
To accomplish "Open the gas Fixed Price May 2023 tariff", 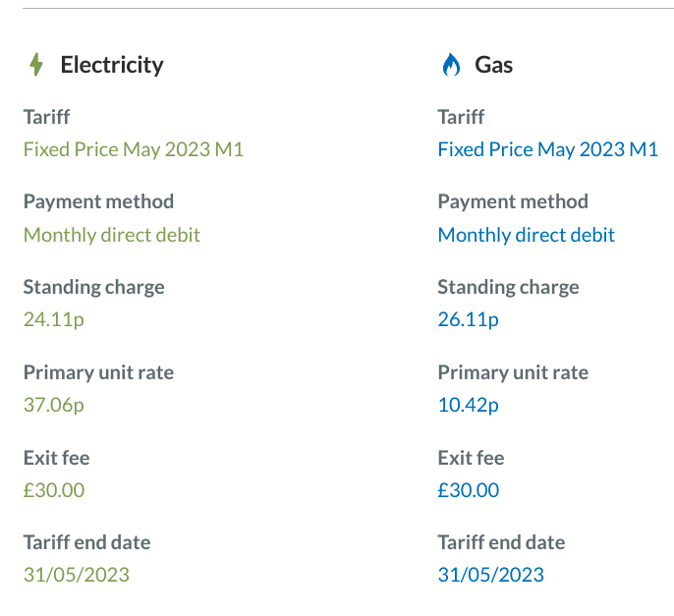I will [547, 150].
